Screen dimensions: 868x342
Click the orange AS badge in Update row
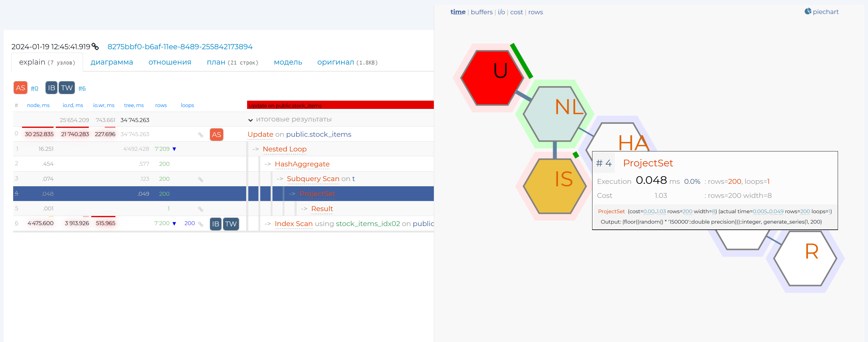coord(216,135)
